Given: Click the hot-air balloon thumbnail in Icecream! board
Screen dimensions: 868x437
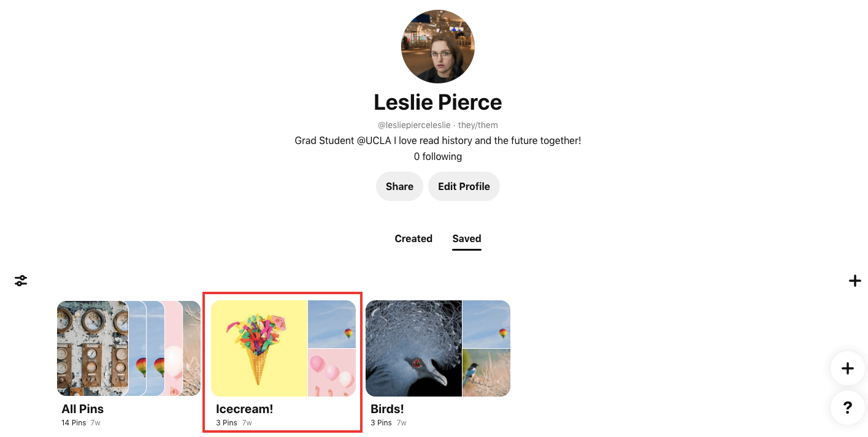Looking at the screenshot, I should point(332,324).
